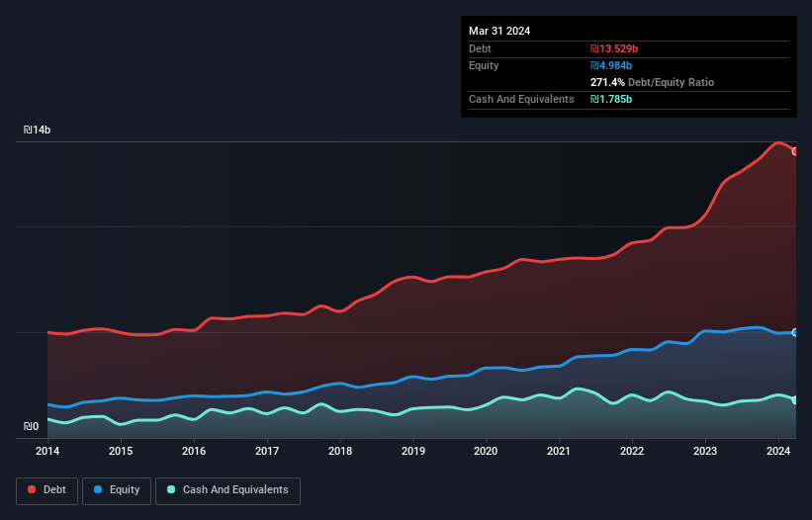The width and height of the screenshot is (812, 520).
Task: Click the 2015 x-axis label
Action: (x=121, y=451)
